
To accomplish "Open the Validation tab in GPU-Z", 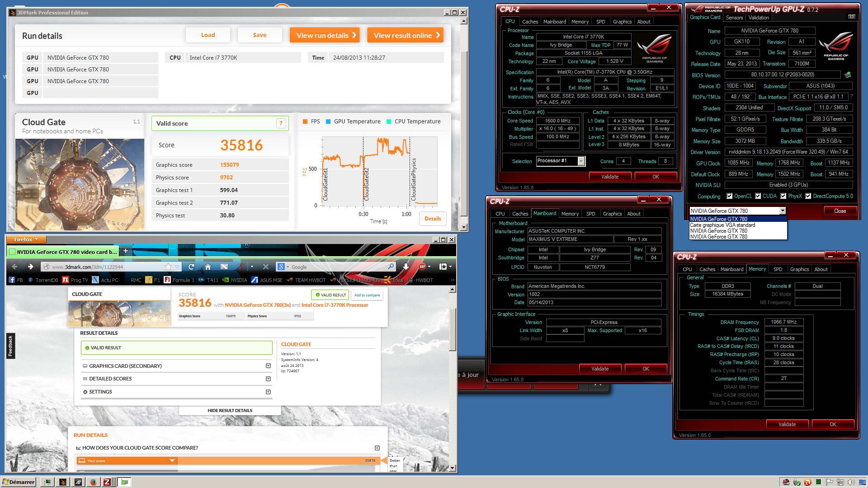I will pyautogui.click(x=759, y=18).
